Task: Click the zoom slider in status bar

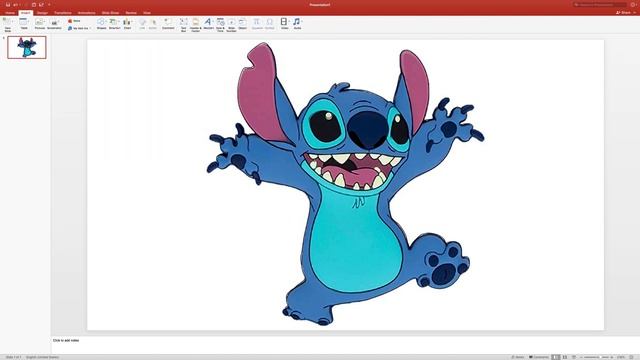Action: point(597,357)
